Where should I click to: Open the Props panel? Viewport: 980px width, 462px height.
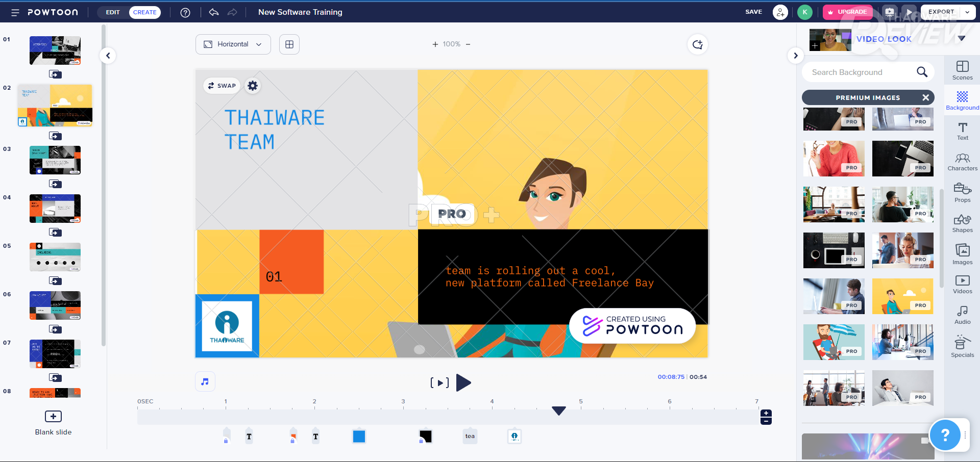point(962,193)
